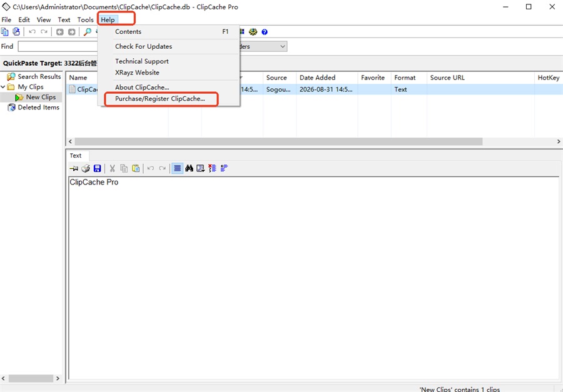Click the pin icon in text toolbar
Image resolution: width=563 pixels, height=392 pixels.
74,168
